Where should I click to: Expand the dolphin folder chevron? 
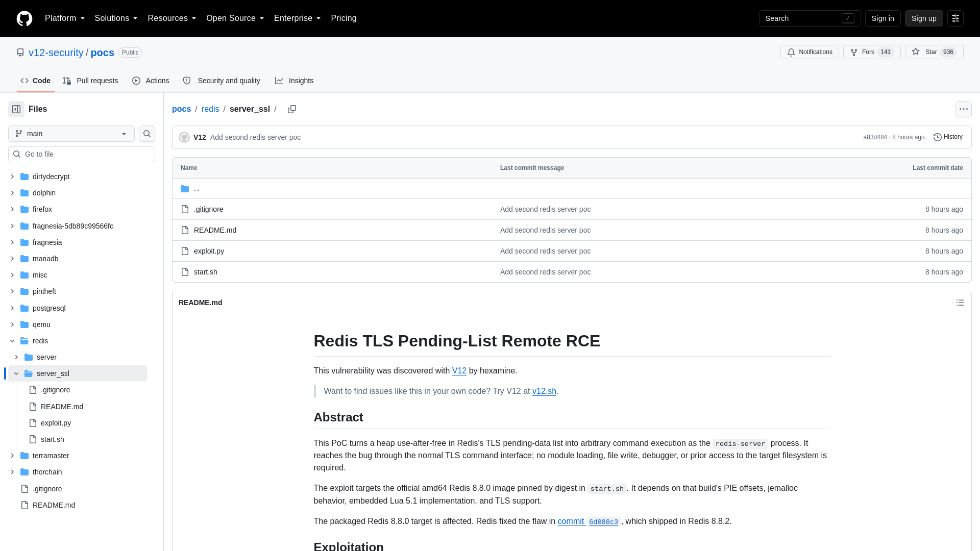(x=12, y=193)
